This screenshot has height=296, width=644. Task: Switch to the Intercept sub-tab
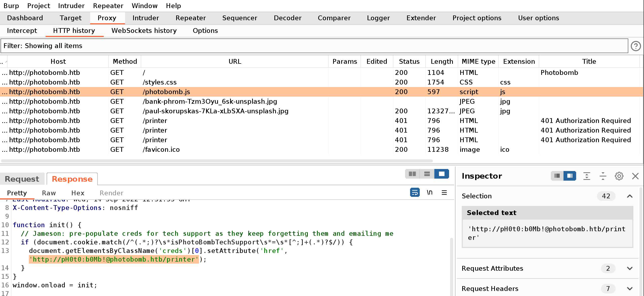pyautogui.click(x=22, y=31)
